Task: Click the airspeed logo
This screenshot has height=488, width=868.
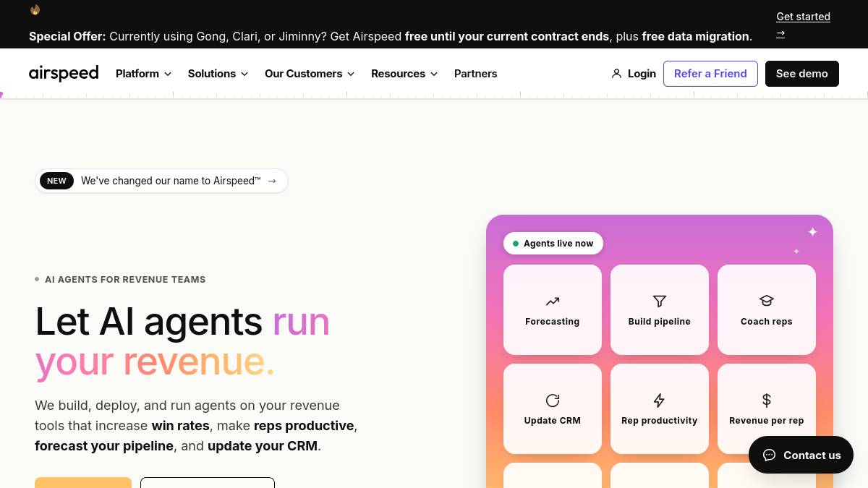Action: 64,73
